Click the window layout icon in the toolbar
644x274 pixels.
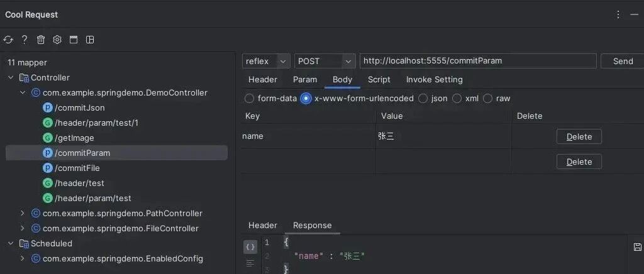point(74,40)
